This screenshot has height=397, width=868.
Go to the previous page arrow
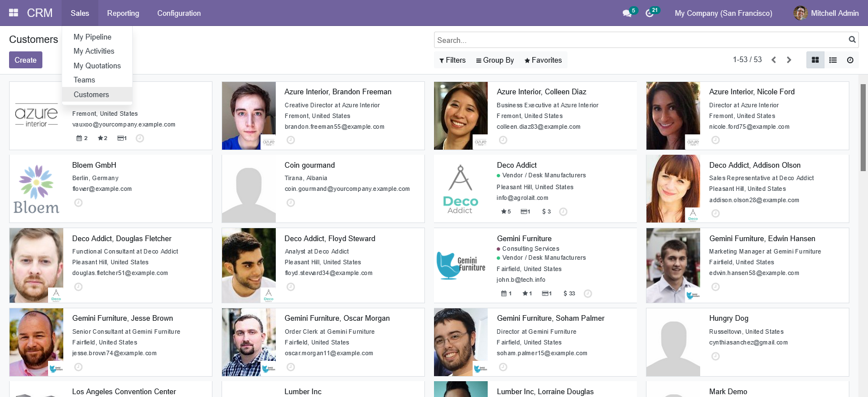click(x=774, y=60)
